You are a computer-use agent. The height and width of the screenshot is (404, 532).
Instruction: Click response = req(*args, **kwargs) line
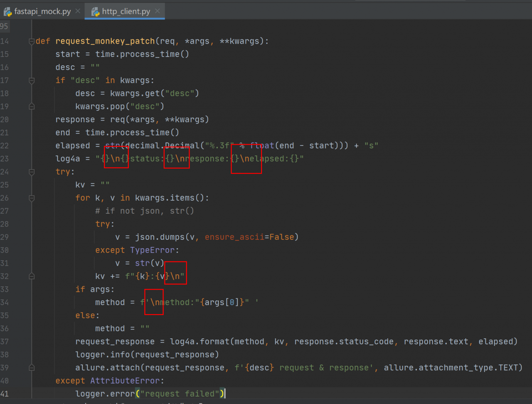132,120
